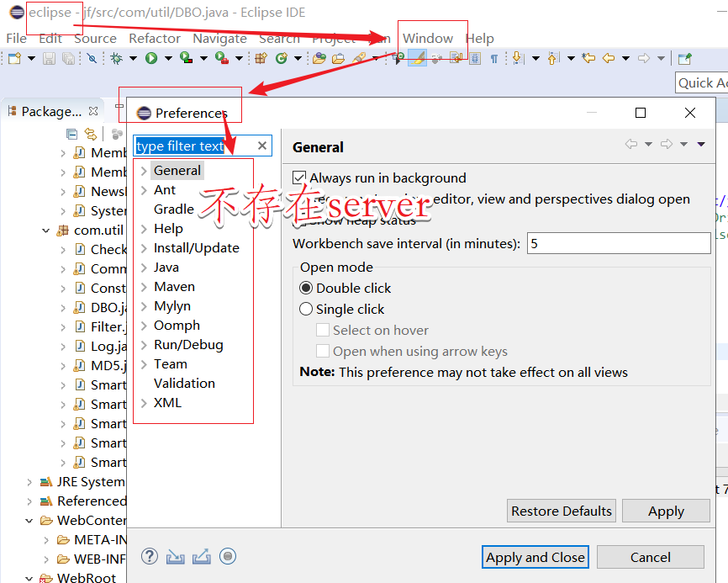Select the Double click open mode

pyautogui.click(x=306, y=288)
